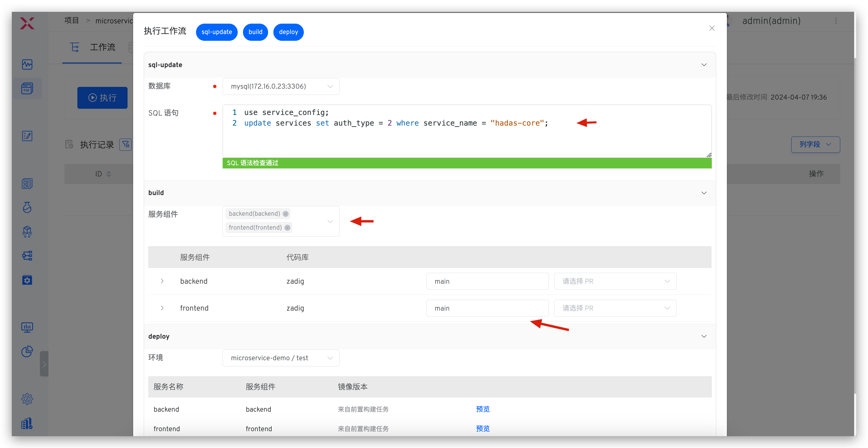
Task: Expand the collapsed sidebar handle arrow
Action: pyautogui.click(x=44, y=364)
